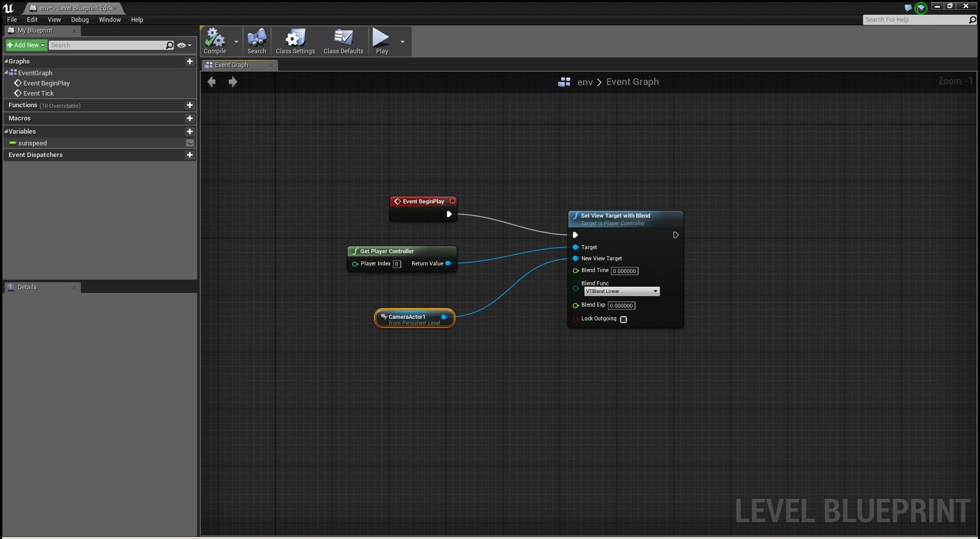Enable the Lock Outgoing checkbox

[x=623, y=320]
